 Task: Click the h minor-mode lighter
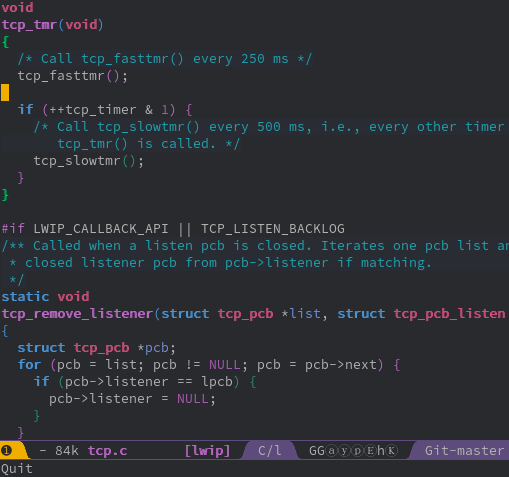coord(381,451)
